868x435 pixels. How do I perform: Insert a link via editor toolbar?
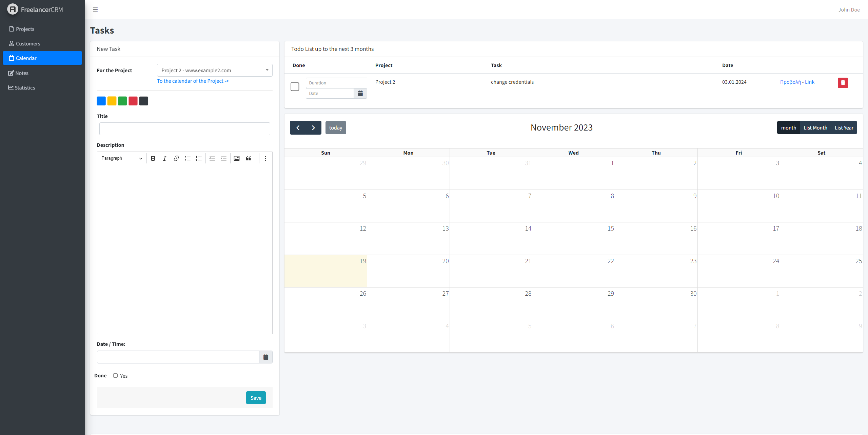176,158
